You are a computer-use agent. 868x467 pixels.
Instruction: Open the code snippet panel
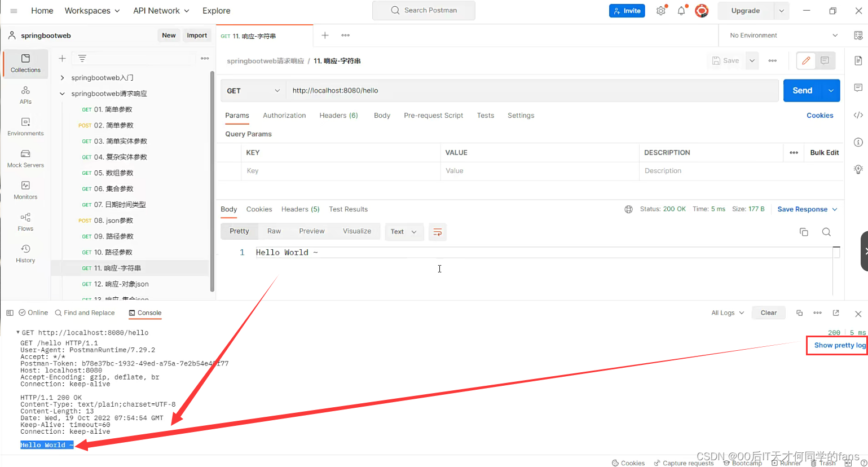pos(858,115)
